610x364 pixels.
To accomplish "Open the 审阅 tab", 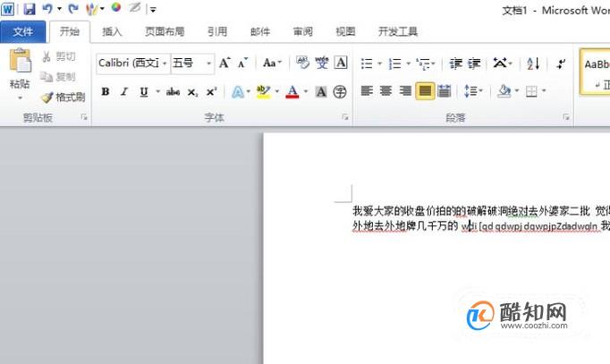I will click(302, 31).
